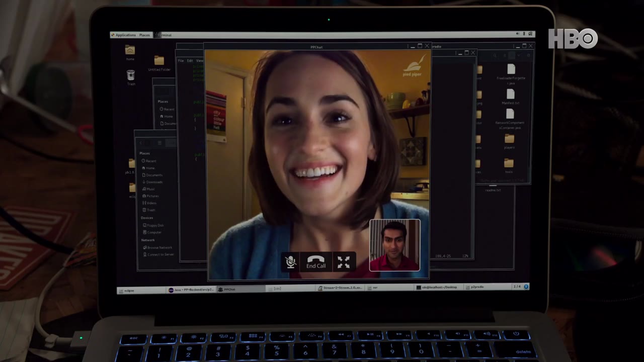This screenshot has width=644, height=362.
Task: Click the volume icon in top bar
Action: [x=518, y=34]
